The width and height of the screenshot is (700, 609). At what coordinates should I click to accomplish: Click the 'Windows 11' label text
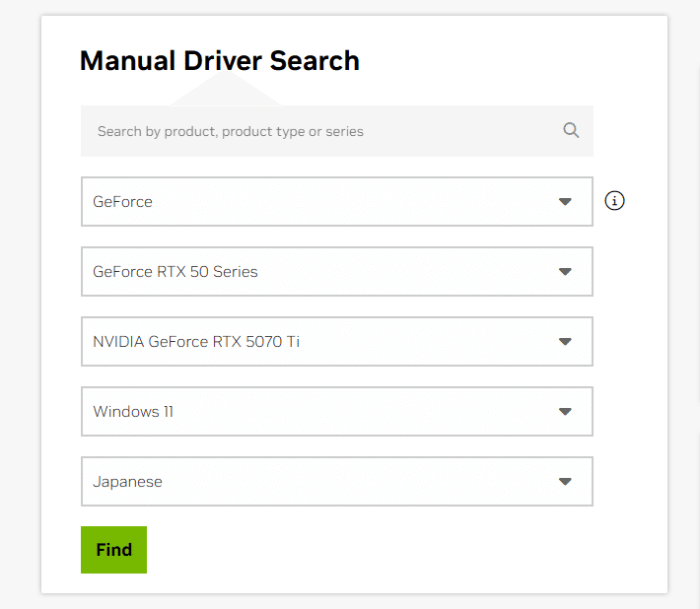point(133,412)
